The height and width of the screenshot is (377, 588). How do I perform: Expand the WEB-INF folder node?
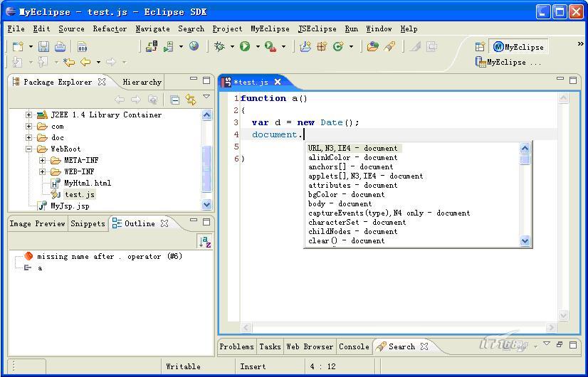[x=43, y=171]
